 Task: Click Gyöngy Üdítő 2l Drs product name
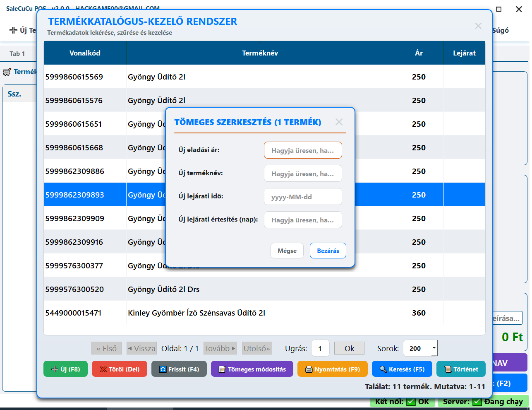coord(163,289)
